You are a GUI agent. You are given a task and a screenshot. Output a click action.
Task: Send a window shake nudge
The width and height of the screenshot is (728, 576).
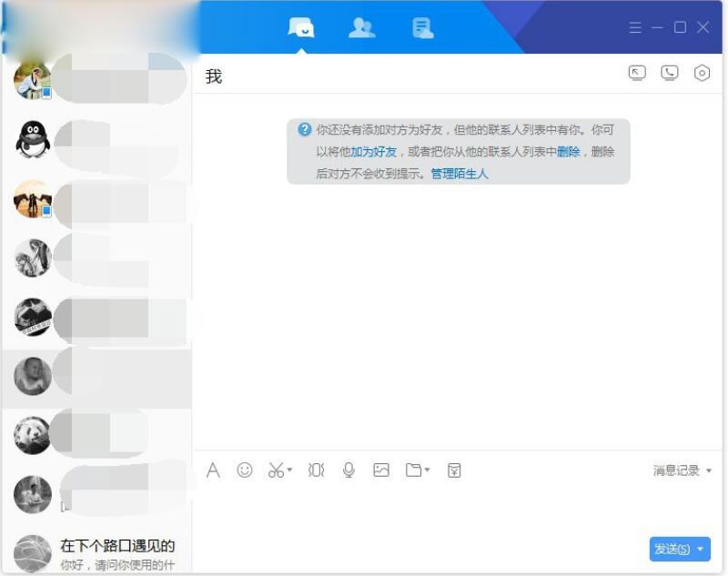[x=314, y=470]
